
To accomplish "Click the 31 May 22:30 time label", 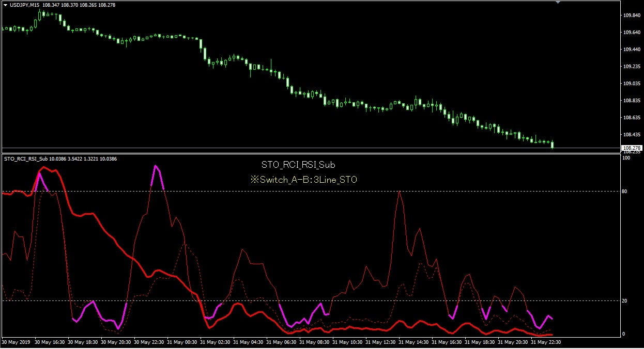I will pyautogui.click(x=547, y=342).
